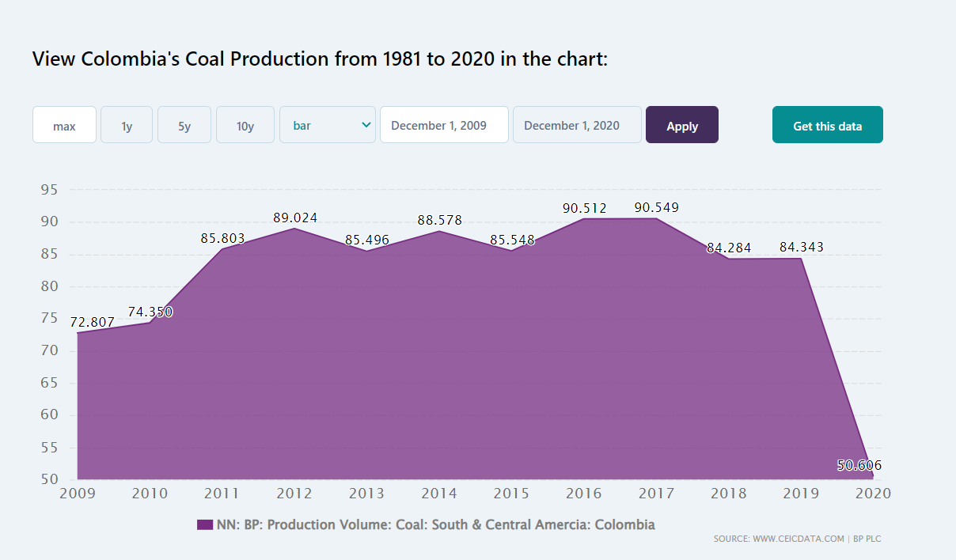Screen dimensions: 956x560
Task: Choose the 10y time range
Action: (x=245, y=125)
